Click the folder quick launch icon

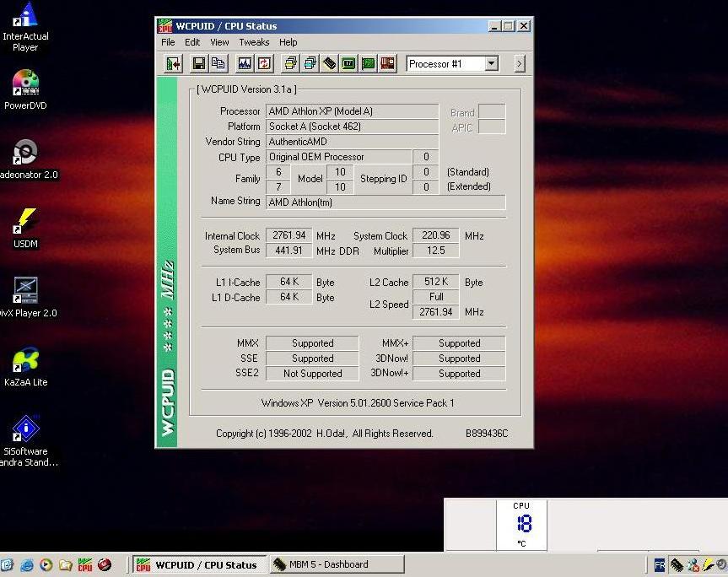click(x=66, y=565)
